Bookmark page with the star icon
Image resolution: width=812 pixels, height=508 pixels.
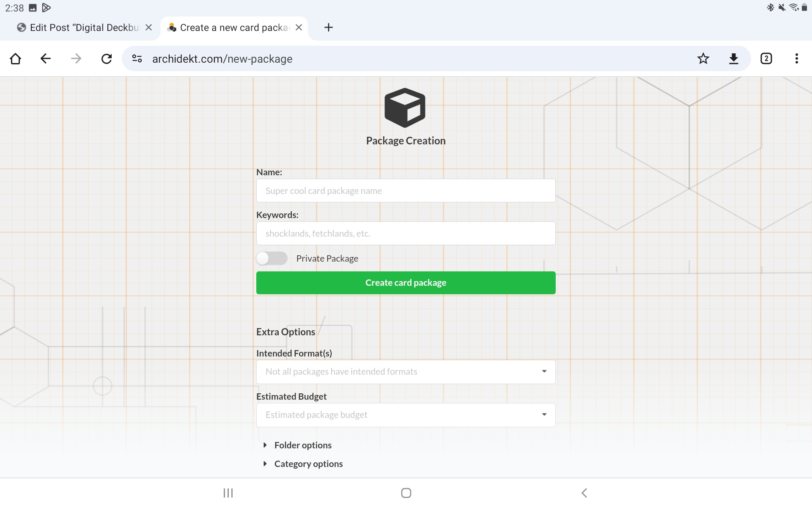click(x=703, y=58)
